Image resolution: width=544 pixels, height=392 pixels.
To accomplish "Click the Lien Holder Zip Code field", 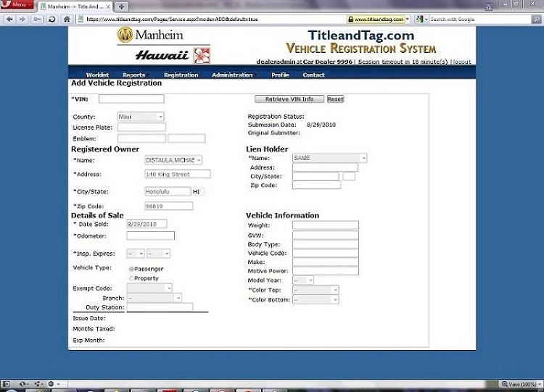I will click(316, 185).
